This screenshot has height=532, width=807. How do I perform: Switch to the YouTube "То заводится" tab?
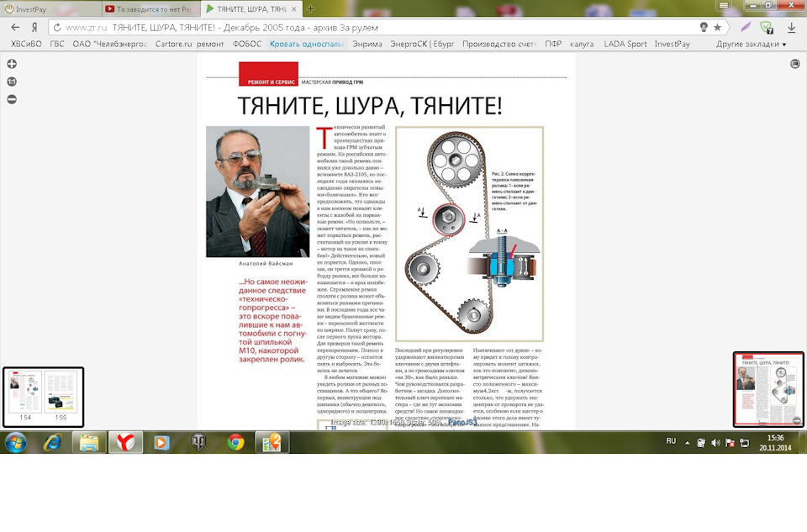(150, 8)
